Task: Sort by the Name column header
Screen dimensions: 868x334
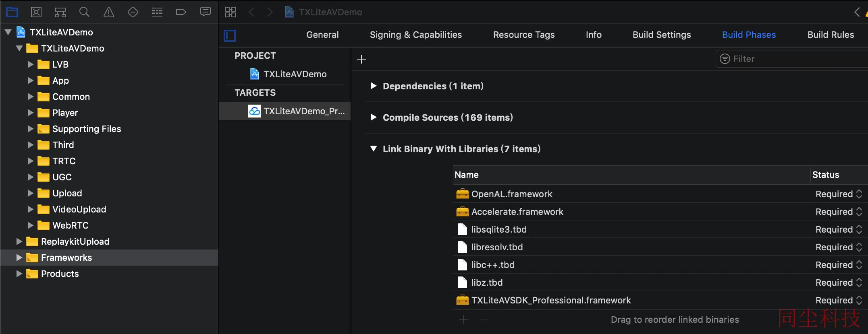Action: click(x=631, y=175)
